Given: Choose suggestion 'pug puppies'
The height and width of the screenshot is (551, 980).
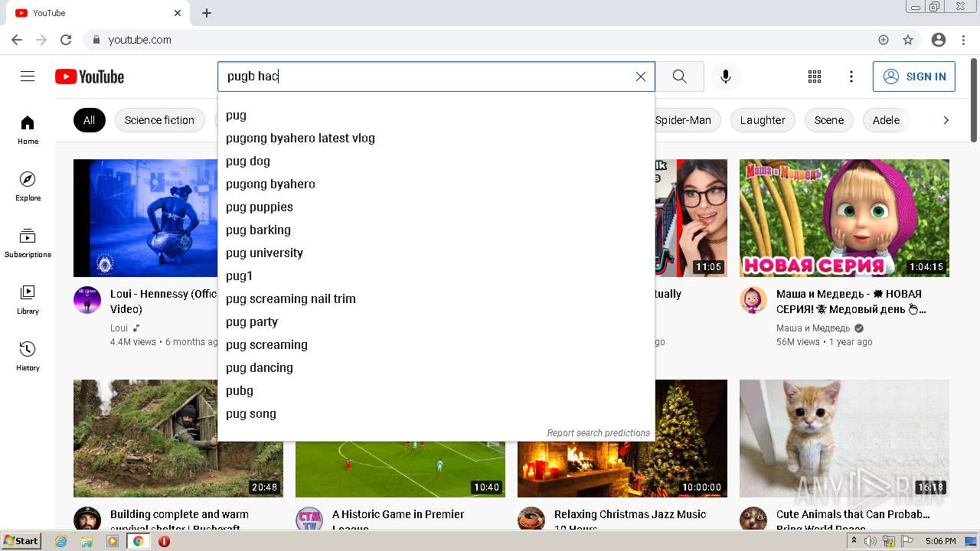Looking at the screenshot, I should (x=436, y=207).
